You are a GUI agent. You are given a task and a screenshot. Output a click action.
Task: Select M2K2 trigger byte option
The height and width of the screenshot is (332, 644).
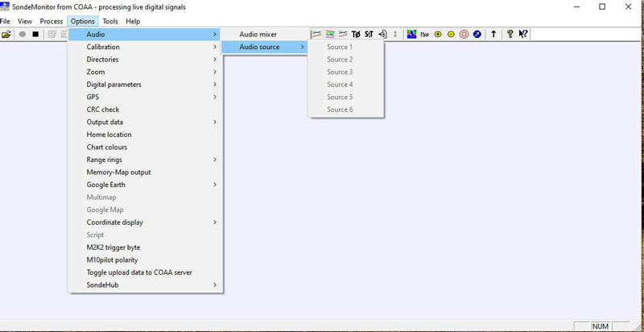click(x=145, y=247)
